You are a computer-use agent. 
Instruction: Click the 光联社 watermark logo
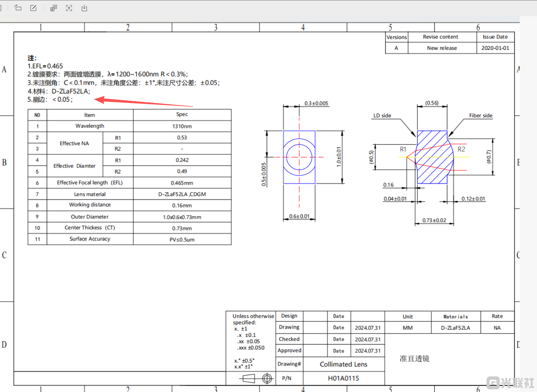pyautogui.click(x=510, y=382)
